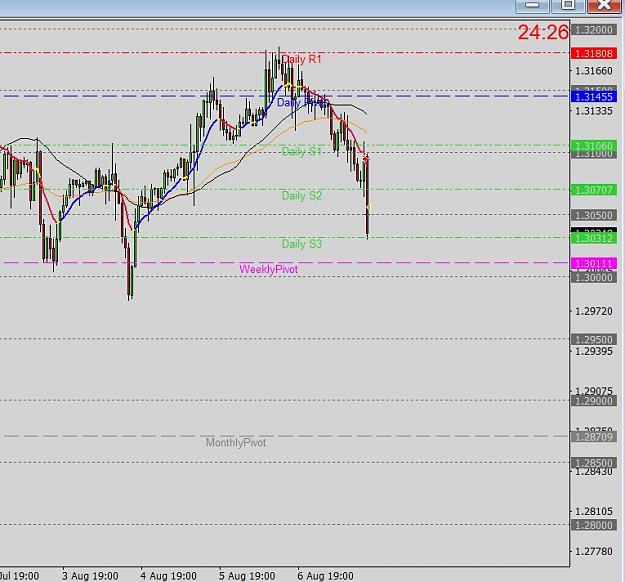Select the 1.29720 price scale value
Image resolution: width=625 pixels, height=582 pixels.
594,311
